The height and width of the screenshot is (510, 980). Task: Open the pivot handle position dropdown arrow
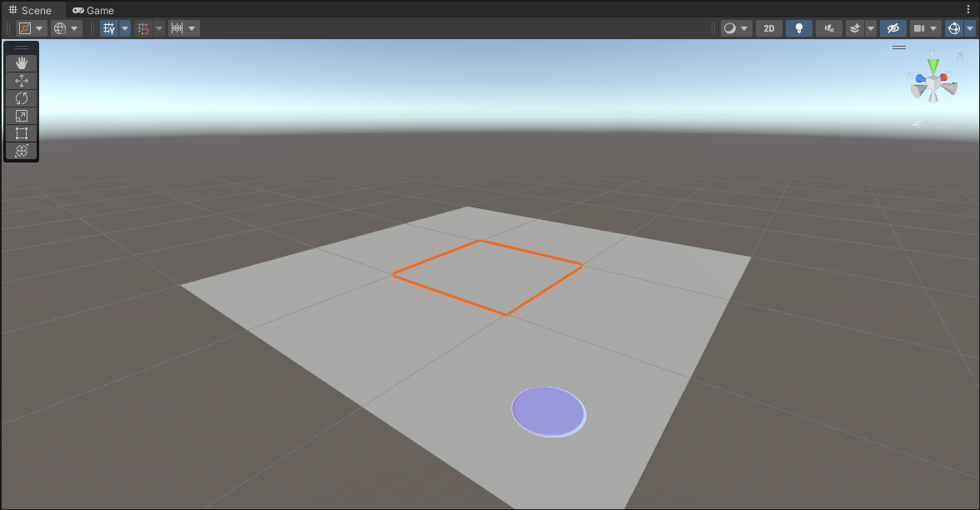(x=39, y=28)
